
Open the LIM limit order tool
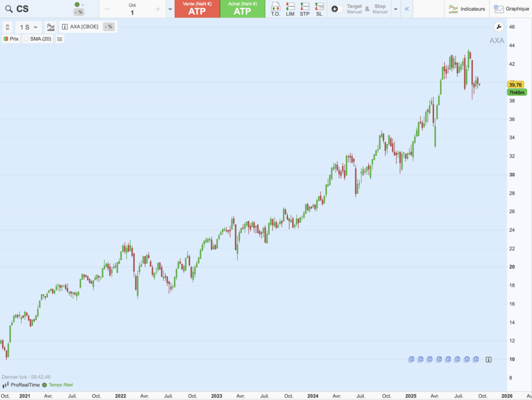pyautogui.click(x=291, y=9)
